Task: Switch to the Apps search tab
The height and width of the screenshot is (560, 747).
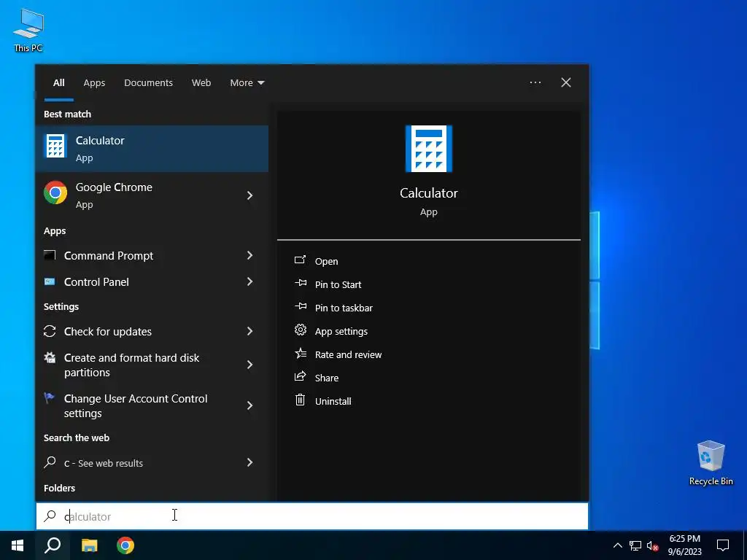Action: click(x=94, y=83)
